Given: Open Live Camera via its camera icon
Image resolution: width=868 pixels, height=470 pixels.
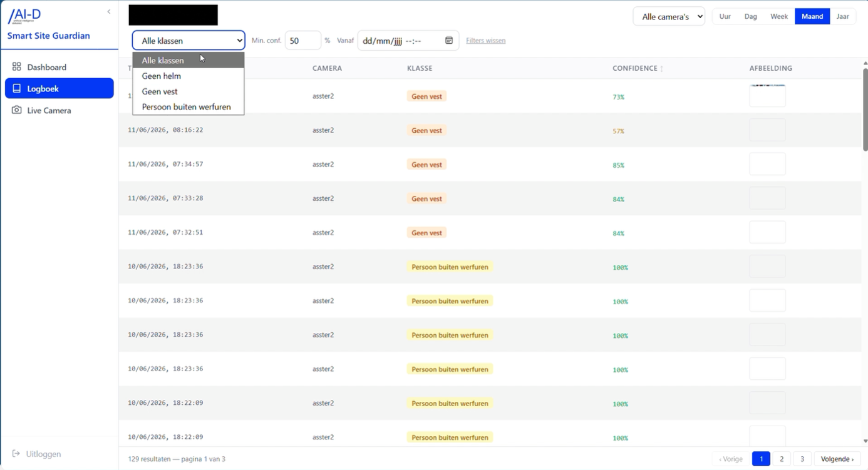Looking at the screenshot, I should click(17, 110).
